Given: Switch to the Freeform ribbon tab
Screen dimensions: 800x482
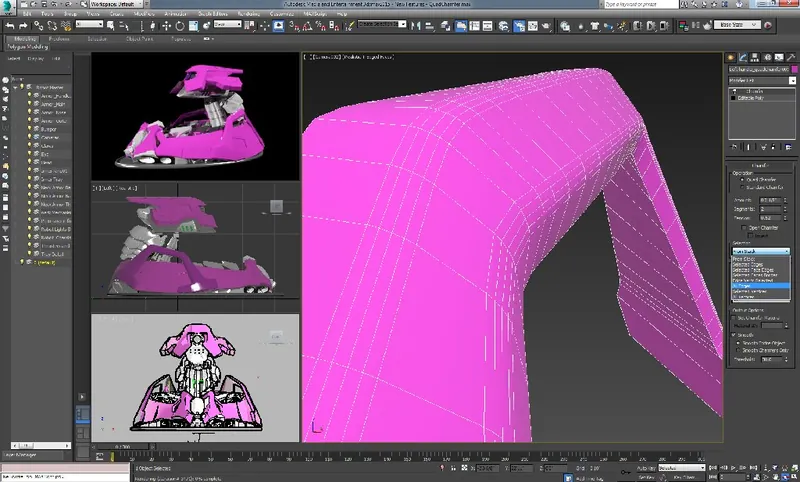Looking at the screenshot, I should pos(59,39).
